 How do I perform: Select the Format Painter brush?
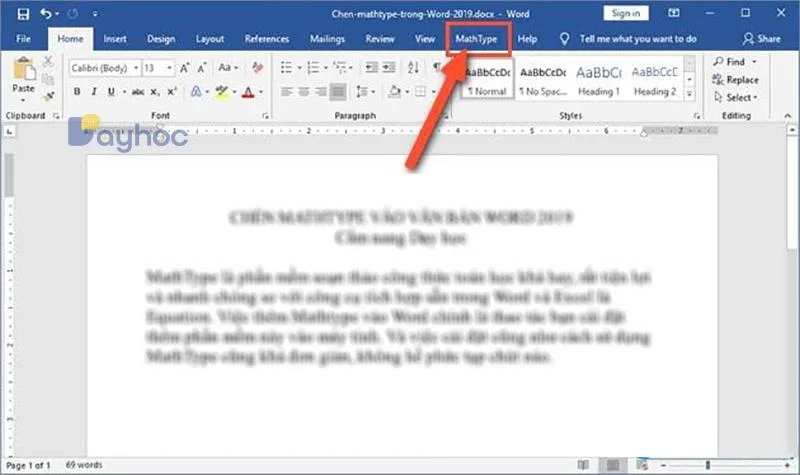pyautogui.click(x=48, y=96)
